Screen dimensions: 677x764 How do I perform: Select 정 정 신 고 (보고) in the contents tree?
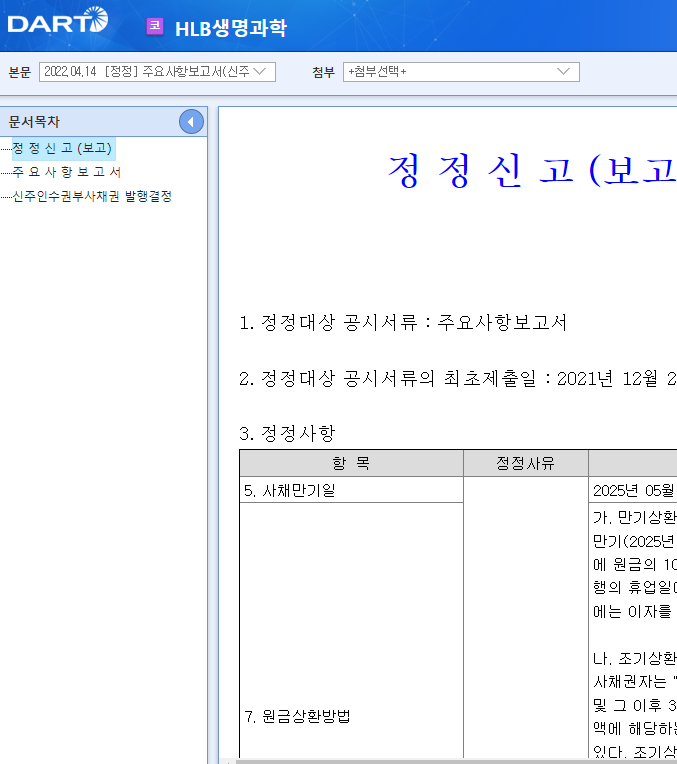click(63, 148)
